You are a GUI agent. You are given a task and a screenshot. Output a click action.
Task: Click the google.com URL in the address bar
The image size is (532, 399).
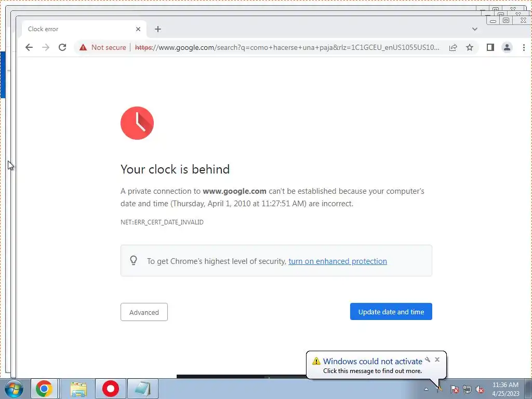(287, 47)
